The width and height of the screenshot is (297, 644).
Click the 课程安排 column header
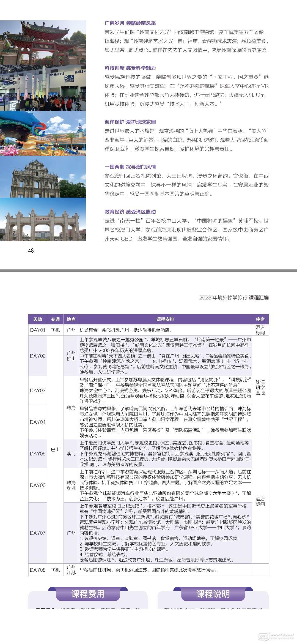tap(165, 319)
